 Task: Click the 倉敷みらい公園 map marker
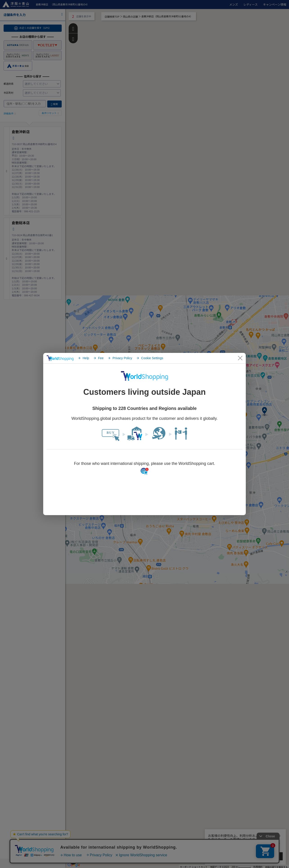219,315
